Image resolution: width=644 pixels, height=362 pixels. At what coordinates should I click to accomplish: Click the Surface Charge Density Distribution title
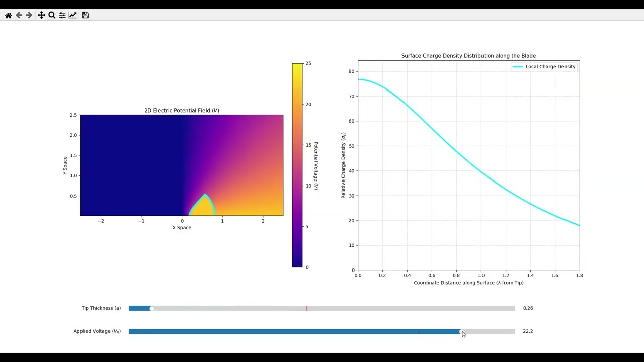(x=468, y=56)
